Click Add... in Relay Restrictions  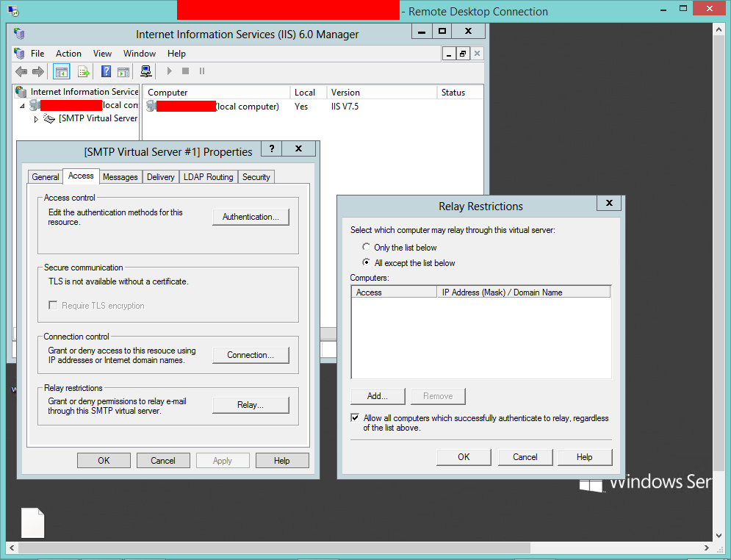coord(378,396)
